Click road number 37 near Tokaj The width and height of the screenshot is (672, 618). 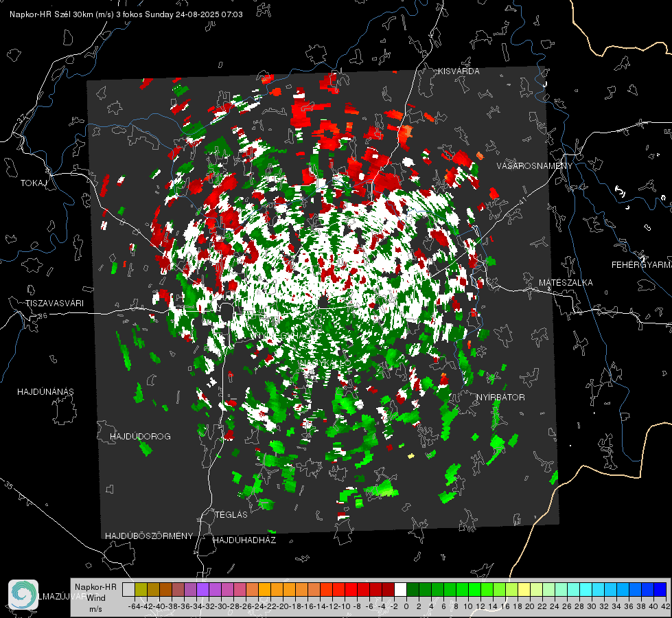(23, 117)
